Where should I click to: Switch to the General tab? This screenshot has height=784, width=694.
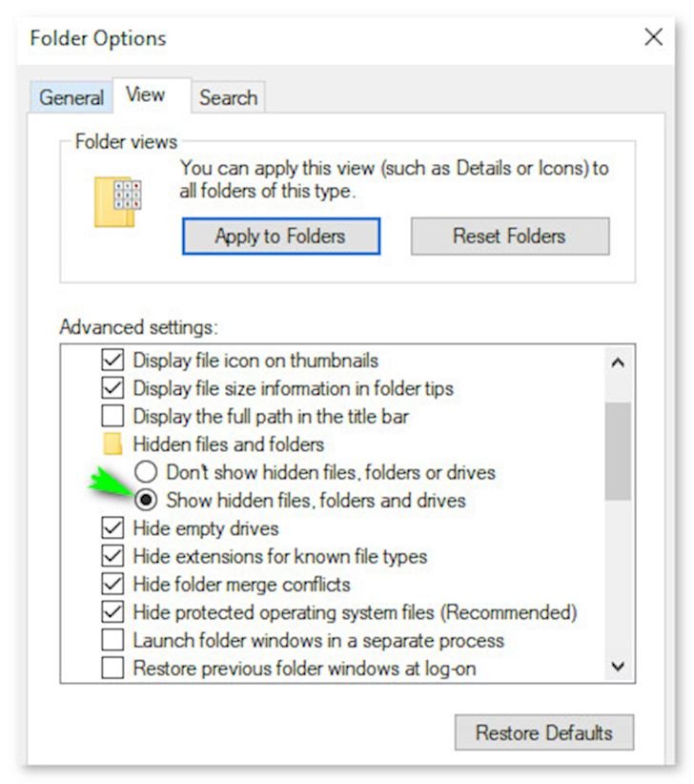(71, 97)
